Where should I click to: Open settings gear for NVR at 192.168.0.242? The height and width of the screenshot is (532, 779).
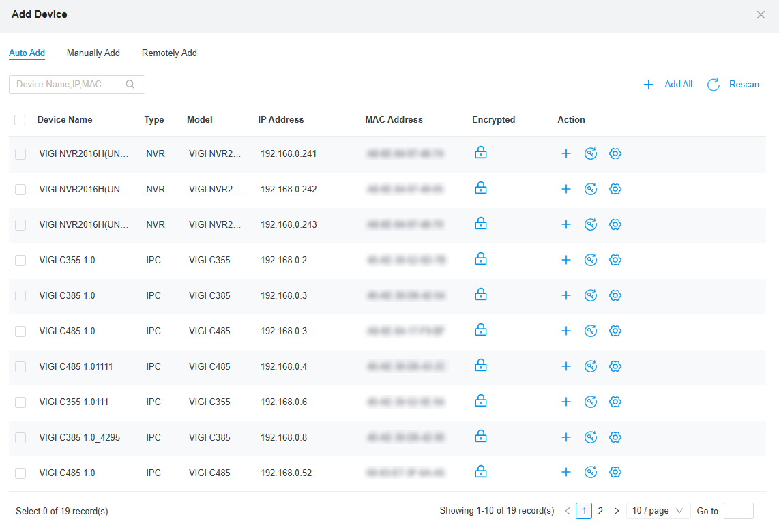click(615, 189)
